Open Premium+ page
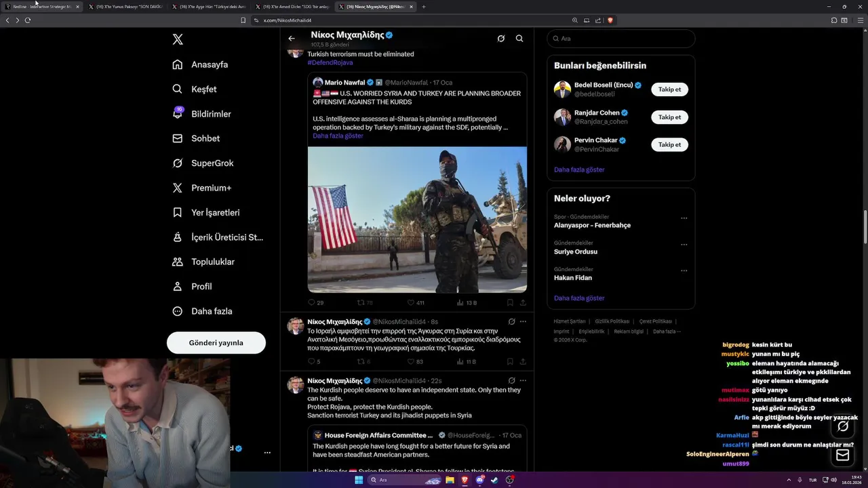868x488 pixels. (x=201, y=188)
